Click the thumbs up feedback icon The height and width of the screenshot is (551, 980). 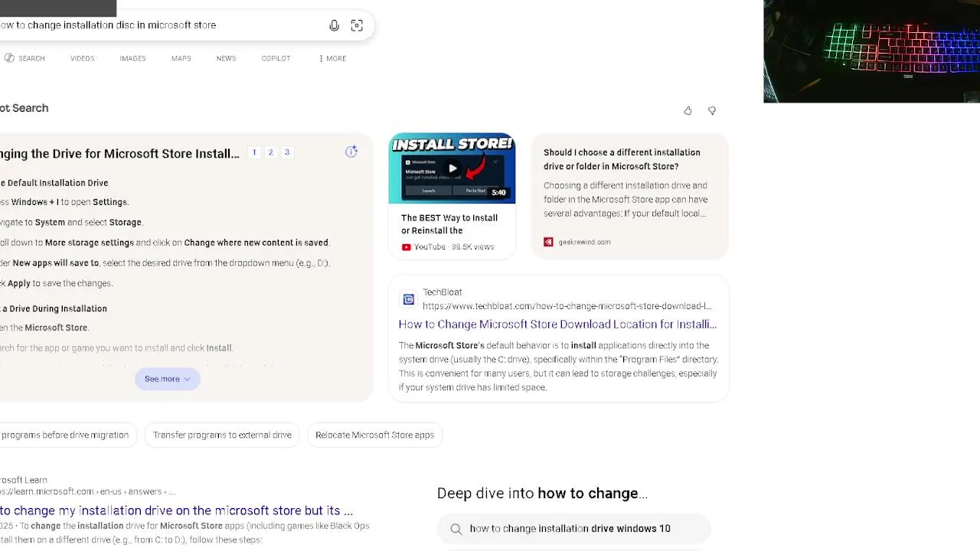688,111
